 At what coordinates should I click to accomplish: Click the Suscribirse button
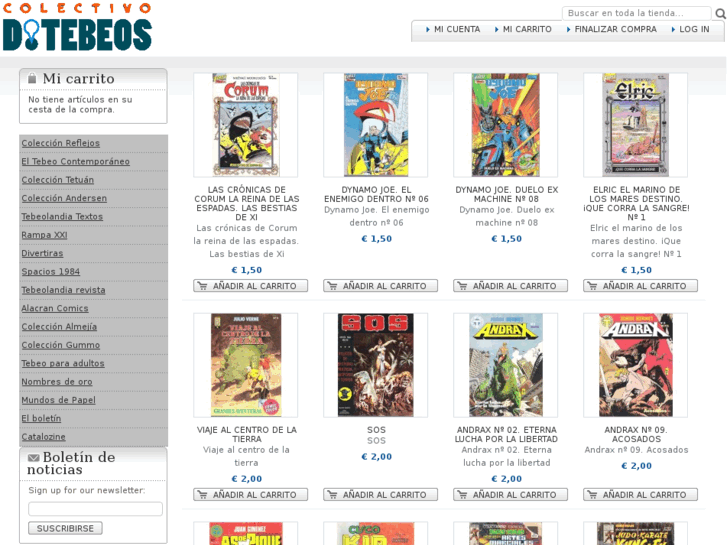pos(65,528)
